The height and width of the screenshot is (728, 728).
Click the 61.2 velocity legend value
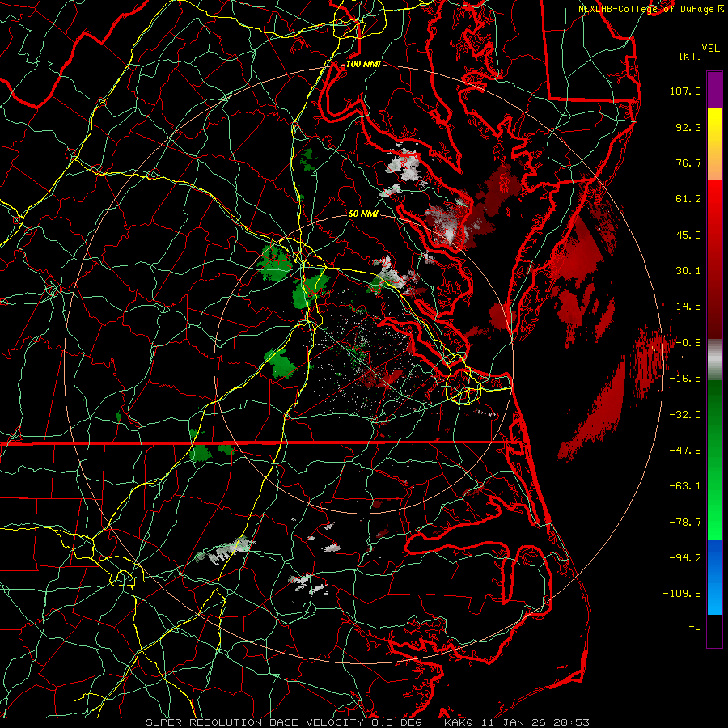pos(688,199)
